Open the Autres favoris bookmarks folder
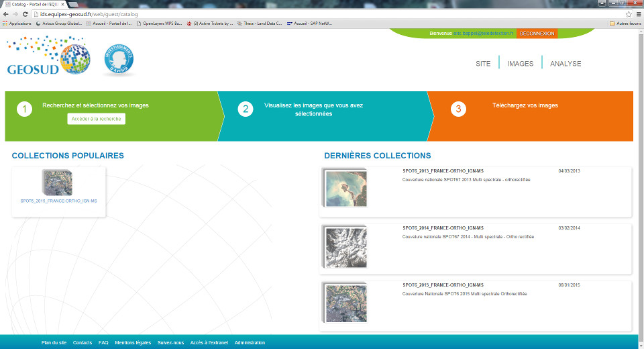Image resolution: width=644 pixels, height=349 pixels. click(x=625, y=23)
